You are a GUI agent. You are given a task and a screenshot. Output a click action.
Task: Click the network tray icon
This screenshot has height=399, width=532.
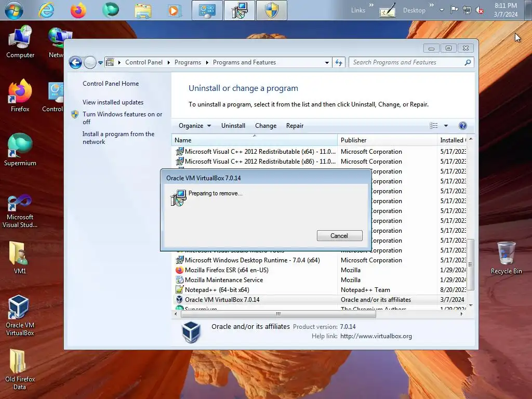tap(467, 10)
